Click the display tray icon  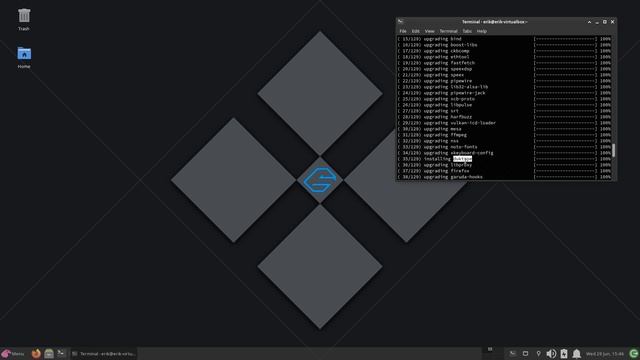[525, 353]
